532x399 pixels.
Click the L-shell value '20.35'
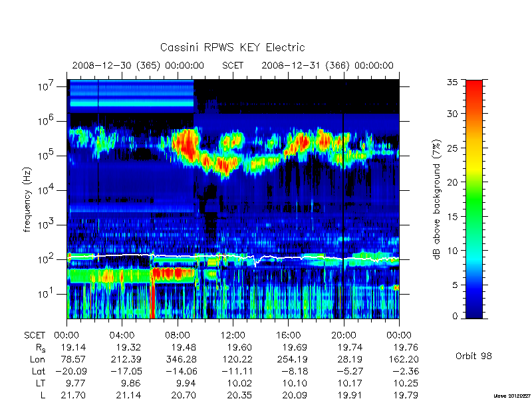pos(239,394)
